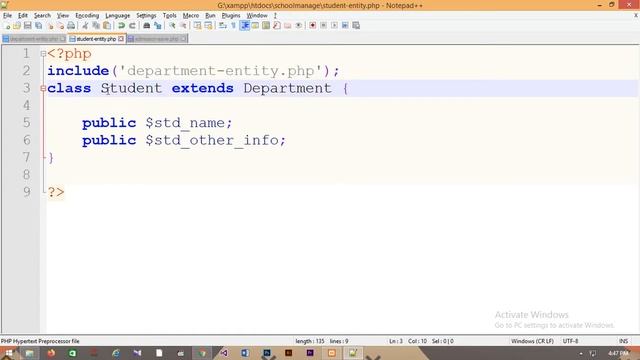
Task: Click the Find binoculars icon
Action: click(x=147, y=26)
